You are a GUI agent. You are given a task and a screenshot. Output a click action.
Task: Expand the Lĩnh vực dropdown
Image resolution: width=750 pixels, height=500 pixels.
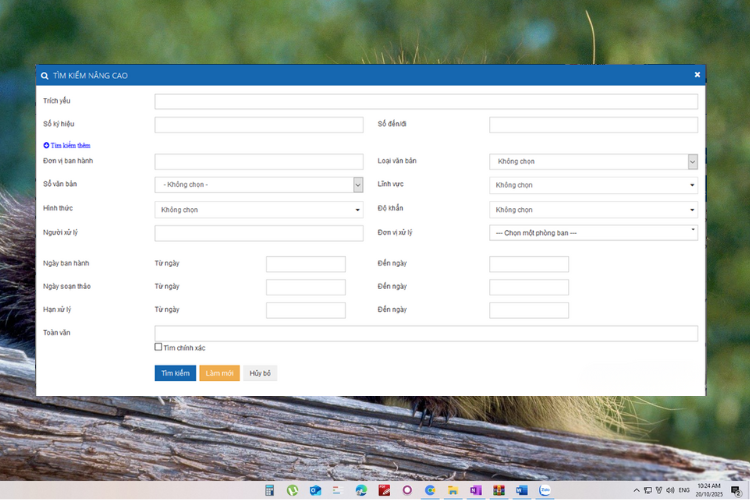(593, 185)
